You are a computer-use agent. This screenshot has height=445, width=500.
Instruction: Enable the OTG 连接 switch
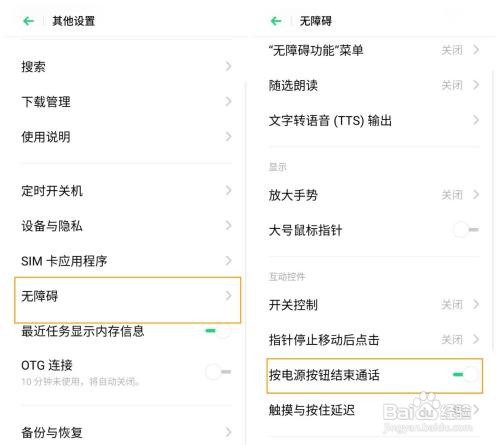(218, 371)
